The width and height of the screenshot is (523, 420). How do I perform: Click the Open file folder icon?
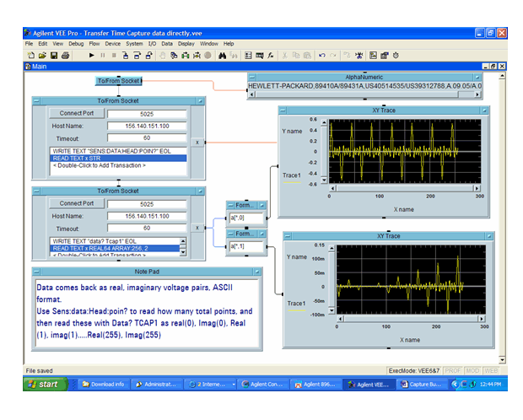[x=42, y=55]
